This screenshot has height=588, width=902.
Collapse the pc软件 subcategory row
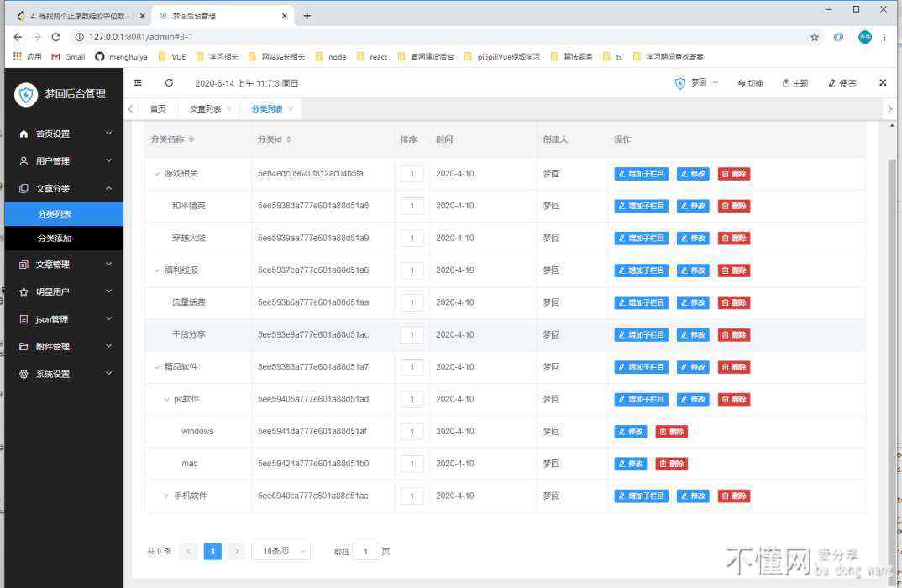[166, 399]
